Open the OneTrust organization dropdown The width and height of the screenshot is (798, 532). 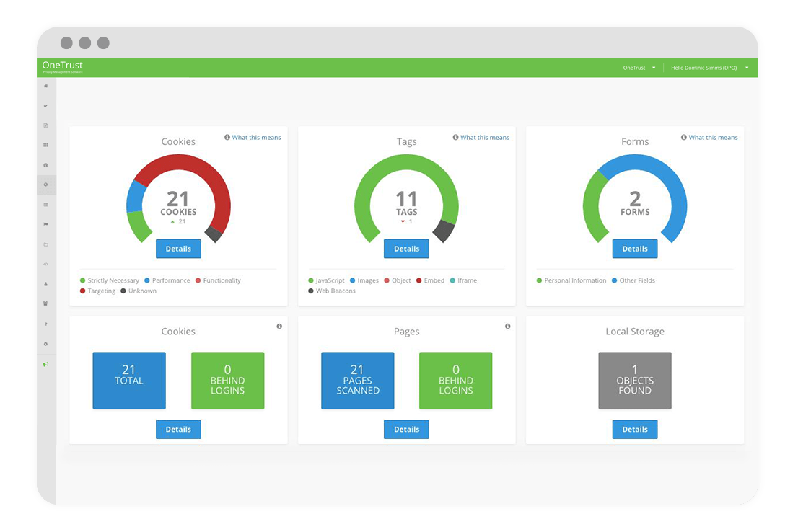[x=639, y=68]
